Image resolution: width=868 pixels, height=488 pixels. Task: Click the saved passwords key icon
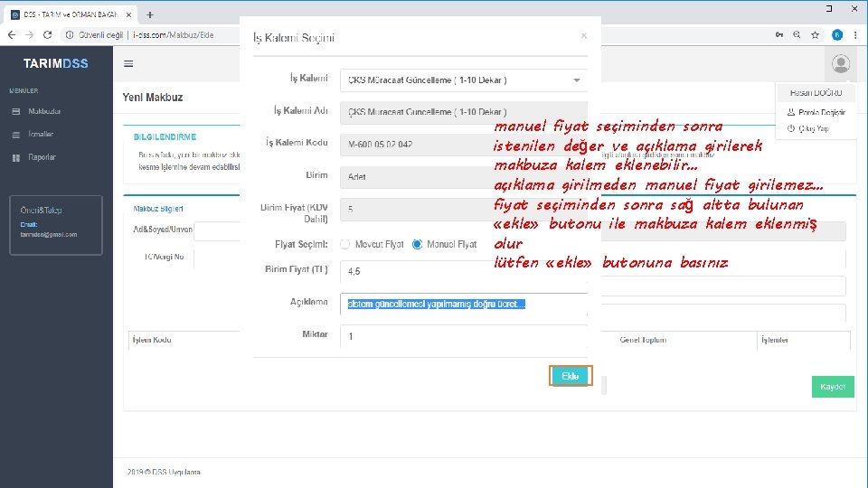[778, 35]
